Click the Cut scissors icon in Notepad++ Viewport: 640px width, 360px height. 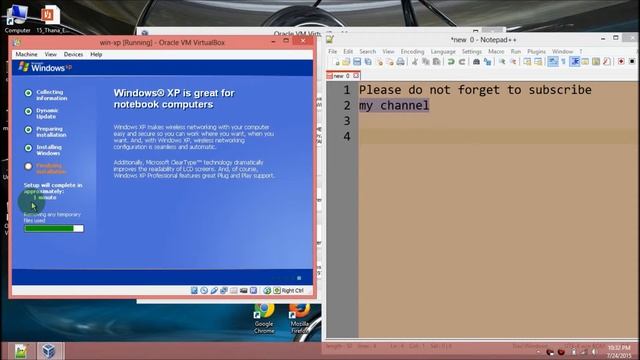click(415, 62)
